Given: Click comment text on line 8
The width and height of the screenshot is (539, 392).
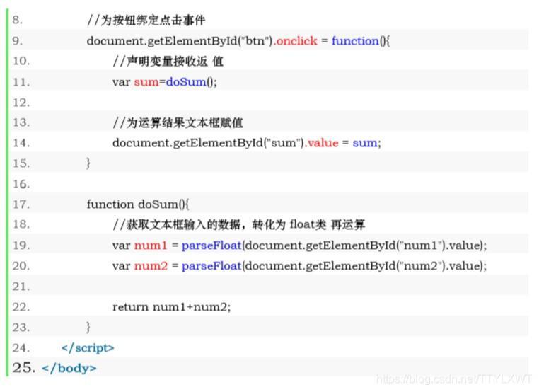Looking at the screenshot, I should tap(146, 21).
